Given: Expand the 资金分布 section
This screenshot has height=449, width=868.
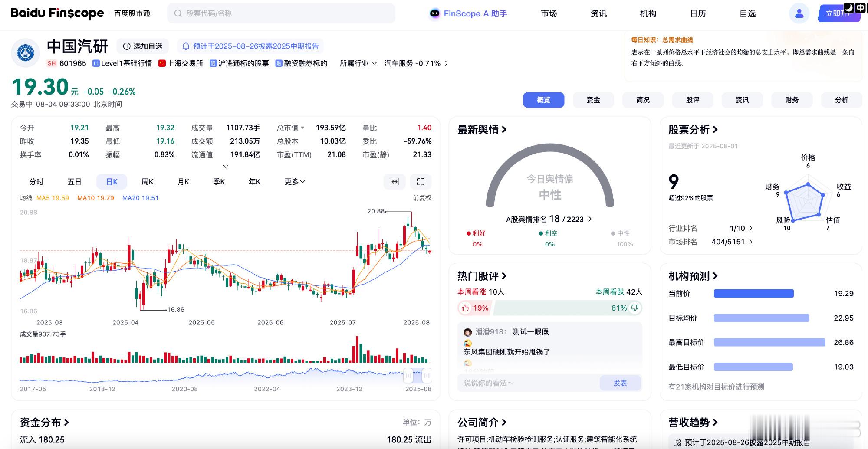Looking at the screenshot, I should [x=44, y=422].
